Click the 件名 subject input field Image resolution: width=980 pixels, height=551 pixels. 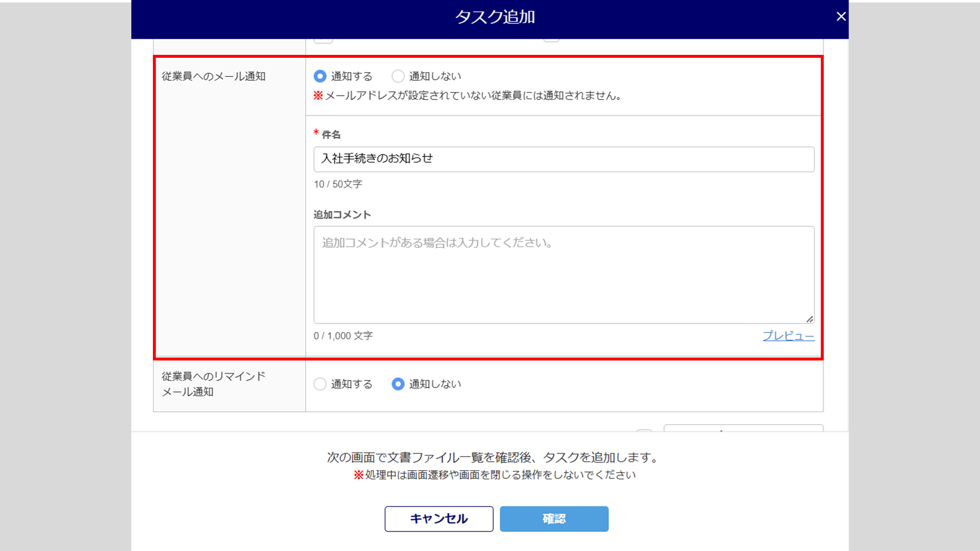[x=563, y=159]
